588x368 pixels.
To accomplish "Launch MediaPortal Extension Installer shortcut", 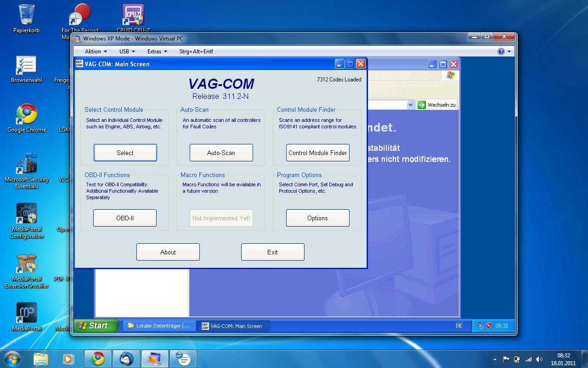I will [x=27, y=271].
